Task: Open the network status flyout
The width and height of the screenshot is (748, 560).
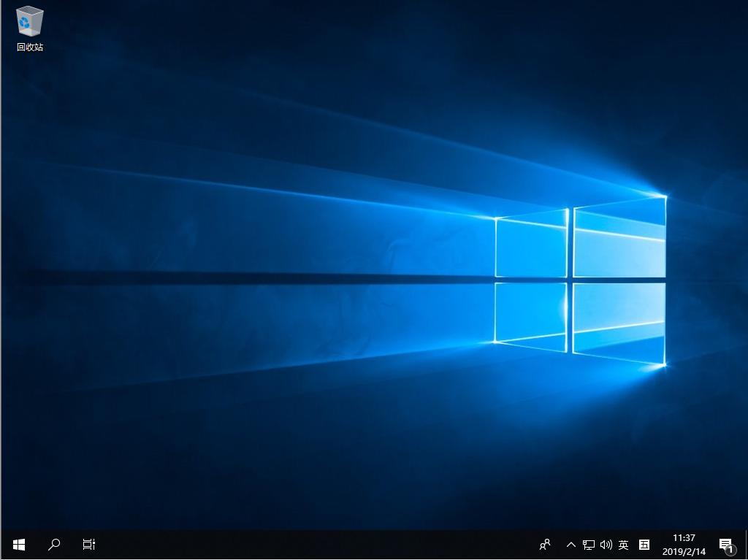Action: click(588, 544)
